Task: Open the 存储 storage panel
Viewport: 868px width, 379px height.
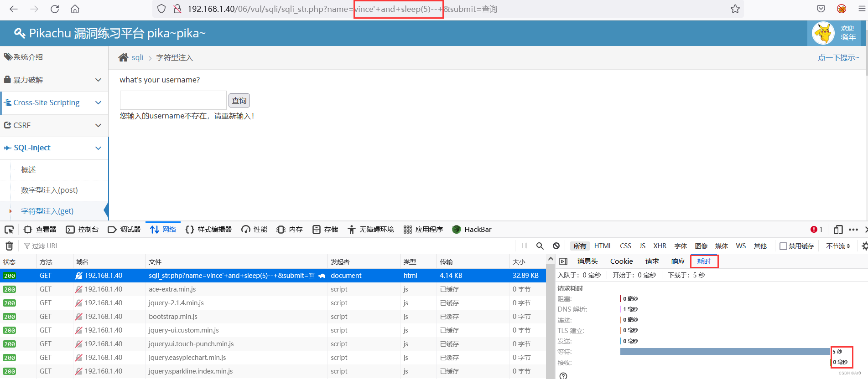Action: [325, 230]
